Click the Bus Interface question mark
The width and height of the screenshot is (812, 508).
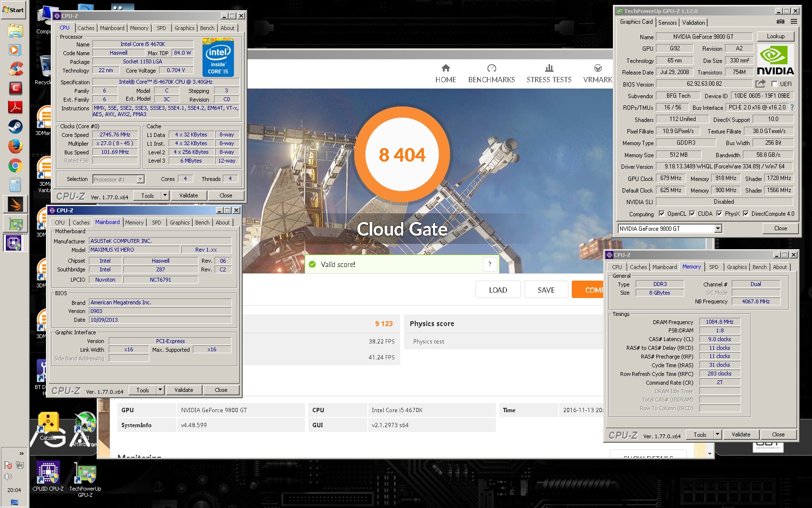click(792, 107)
